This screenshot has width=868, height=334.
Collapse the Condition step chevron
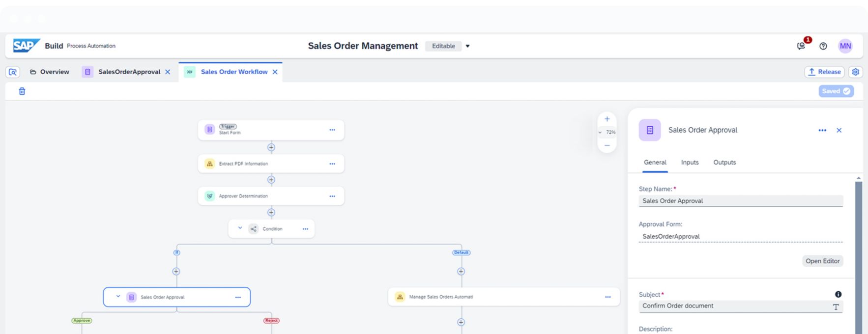point(240,228)
